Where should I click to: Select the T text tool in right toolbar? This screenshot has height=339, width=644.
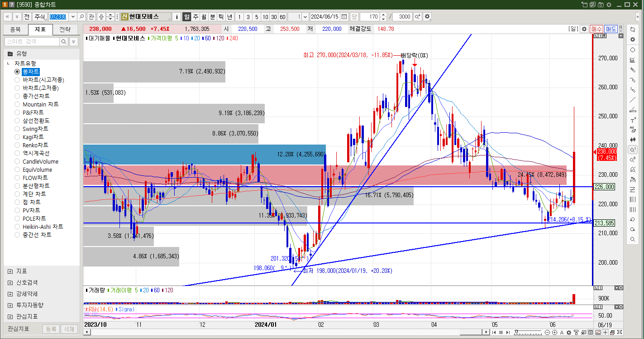coord(633,120)
